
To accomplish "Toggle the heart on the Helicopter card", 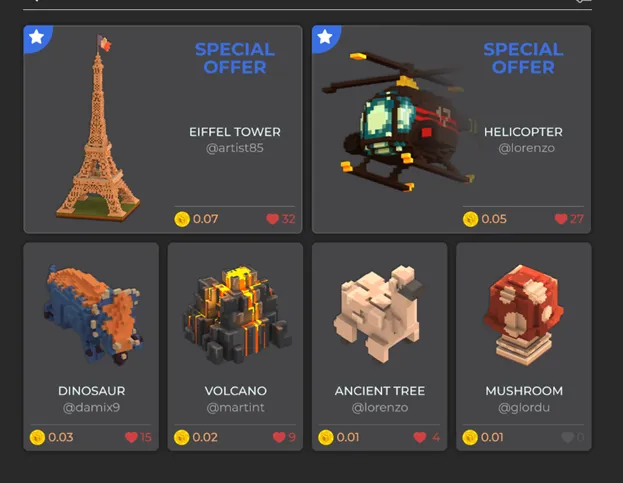I will pos(561,219).
